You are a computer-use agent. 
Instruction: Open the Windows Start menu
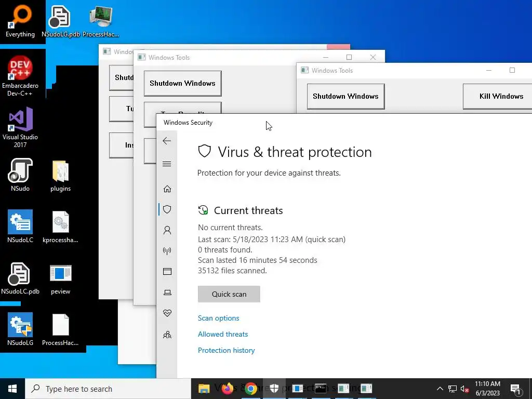pyautogui.click(x=12, y=389)
